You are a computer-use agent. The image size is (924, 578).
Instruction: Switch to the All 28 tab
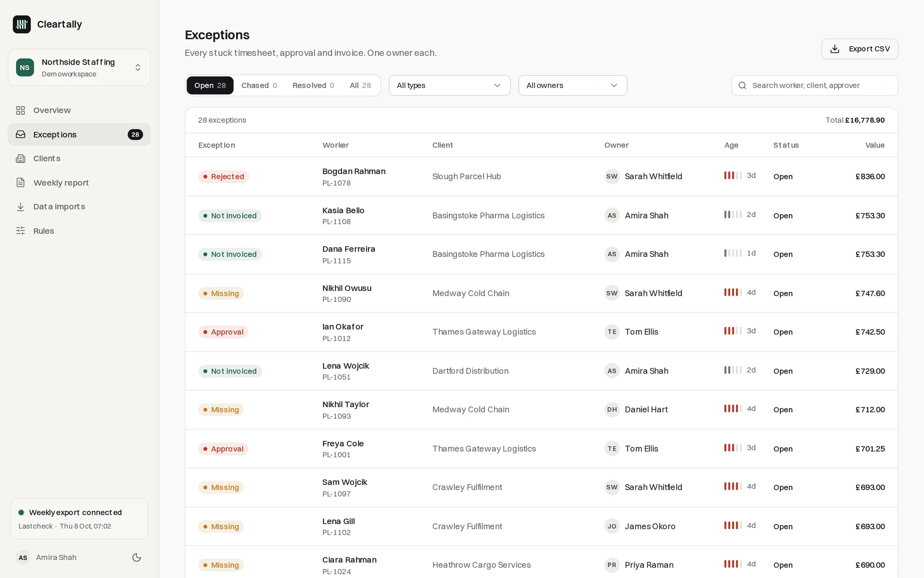click(360, 86)
